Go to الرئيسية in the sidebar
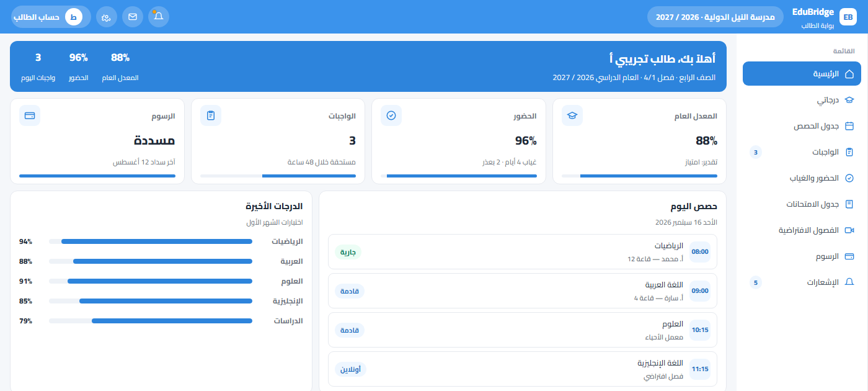The height and width of the screenshot is (391, 868). click(802, 73)
